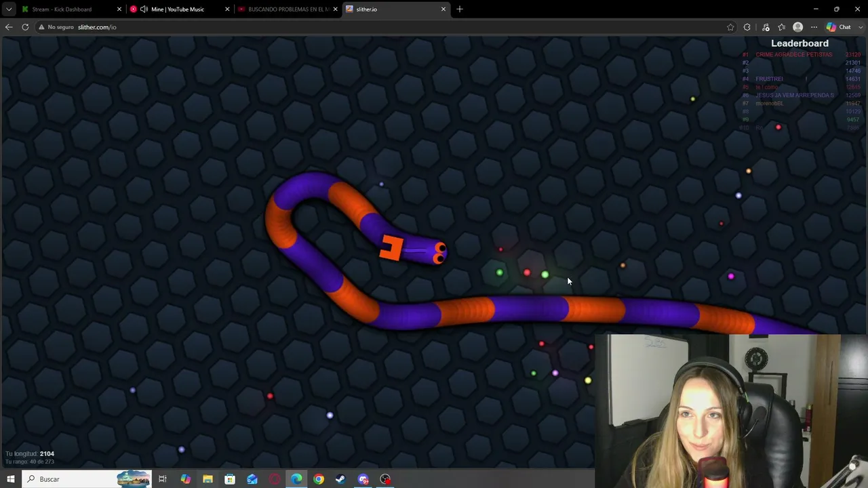Open the Opera browser taskbar icon
Screen dimensions: 868x488
pyautogui.click(x=274, y=479)
